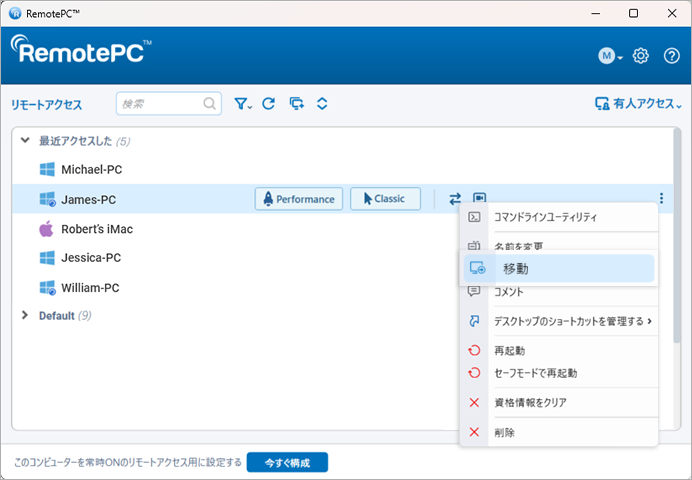Open the settings gear in the header

(x=640, y=56)
